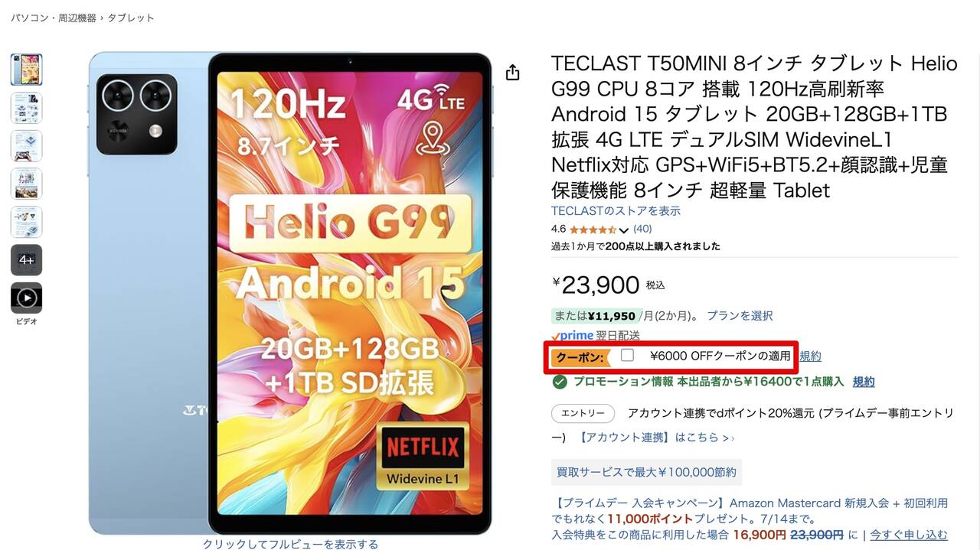Viewport: 980px width, 550px height.
Task: Open the 4+ more images thumbnail
Action: pyautogui.click(x=26, y=260)
